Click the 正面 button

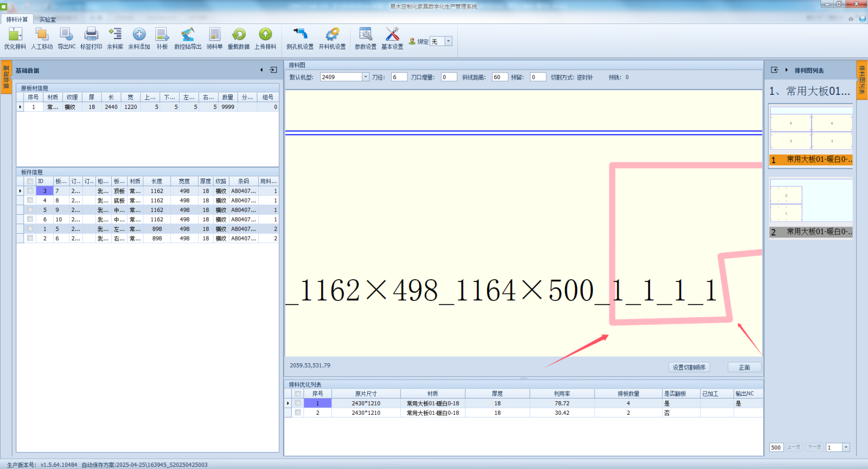[744, 367]
